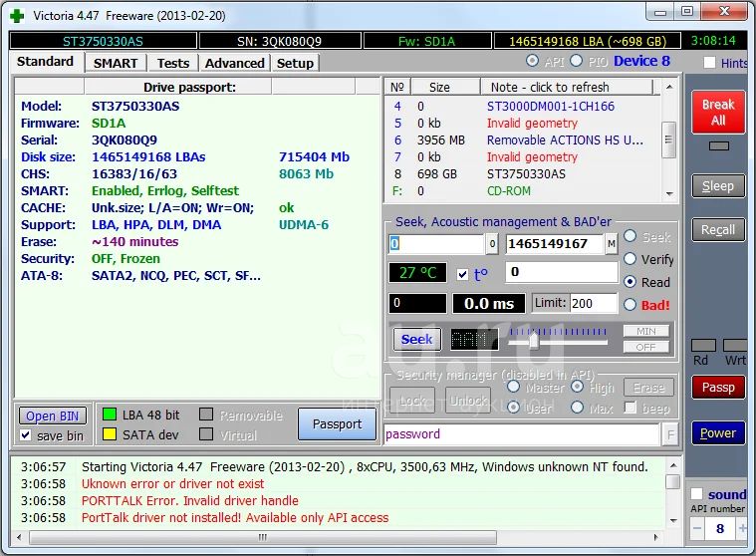This screenshot has width=756, height=556.
Task: Click the Break All button
Action: tap(718, 112)
